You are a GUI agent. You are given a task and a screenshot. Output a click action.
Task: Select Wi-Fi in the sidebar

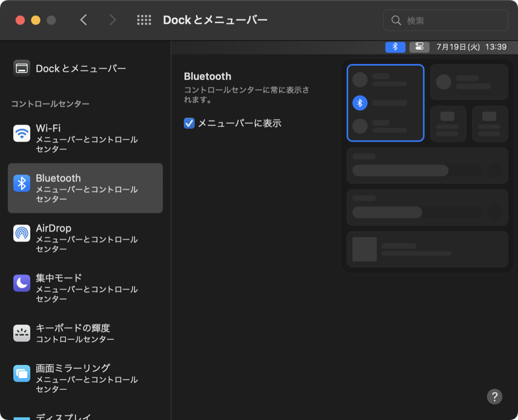(x=85, y=138)
